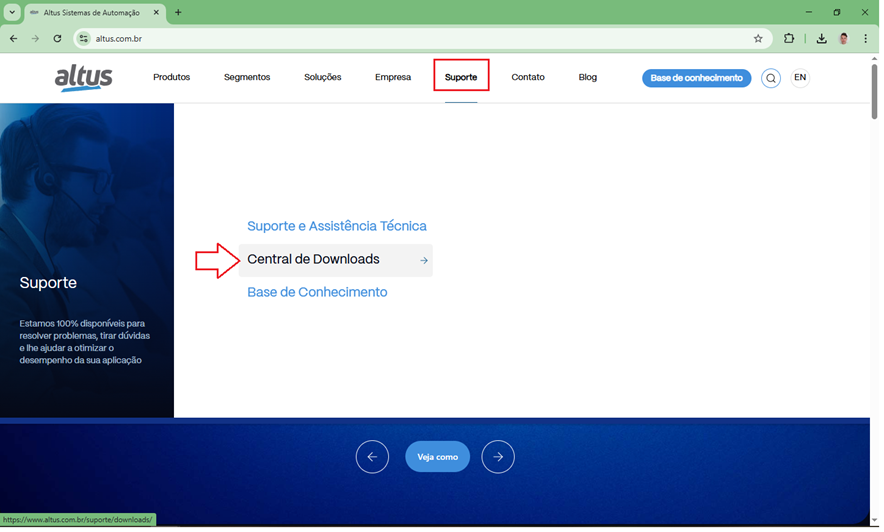Image resolution: width=884 pixels, height=532 pixels.
Task: Click the Altus logo in header
Action: click(x=83, y=78)
